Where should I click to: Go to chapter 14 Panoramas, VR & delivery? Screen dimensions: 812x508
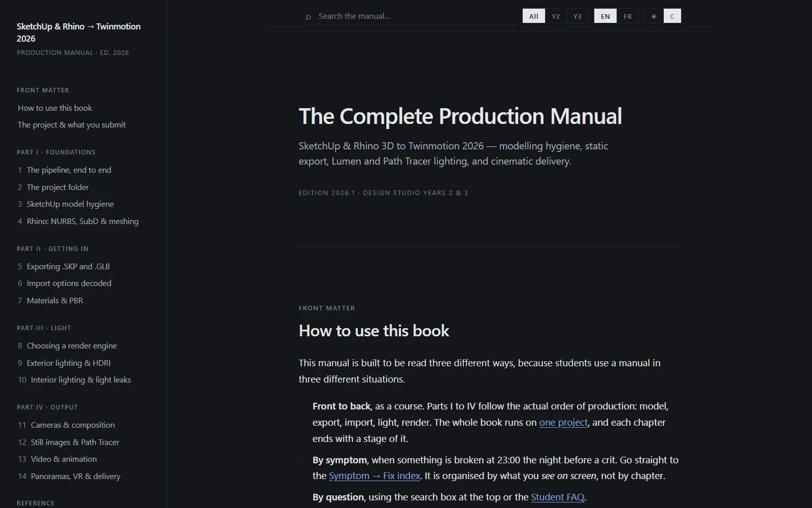point(70,477)
